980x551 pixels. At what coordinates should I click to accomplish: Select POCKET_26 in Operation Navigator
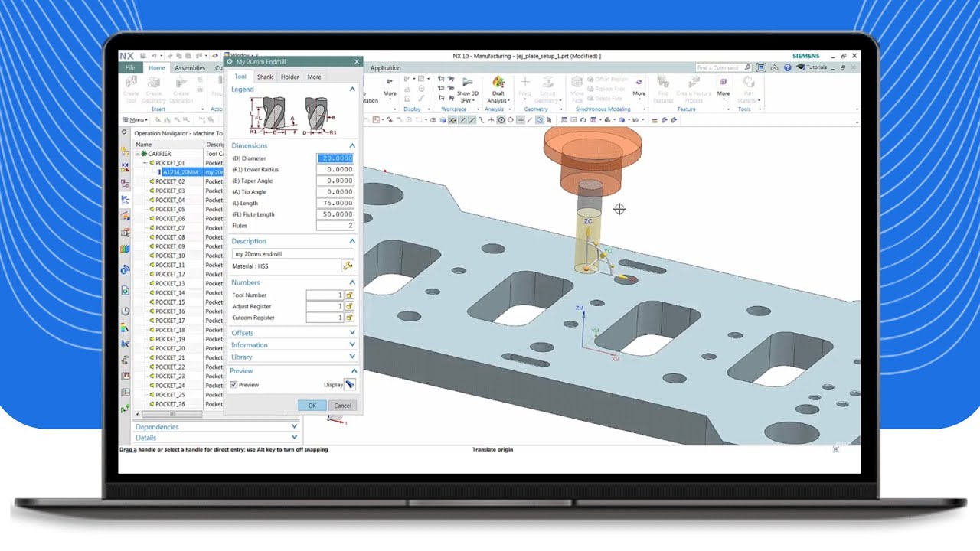170,403
